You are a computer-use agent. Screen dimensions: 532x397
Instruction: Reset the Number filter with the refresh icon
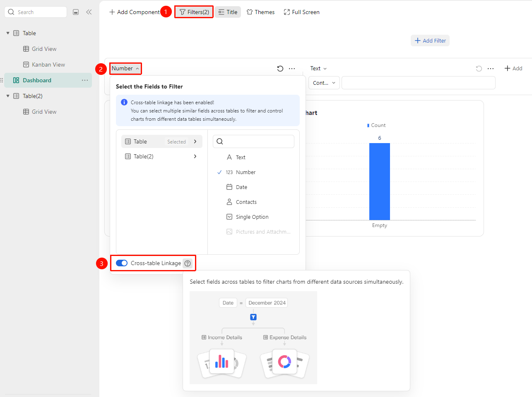[280, 69]
